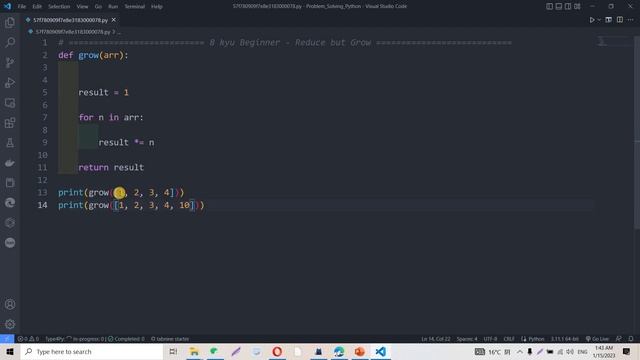Toggle the bottom Panel layout button
This screenshot has height=360, width=640.
(559, 6)
